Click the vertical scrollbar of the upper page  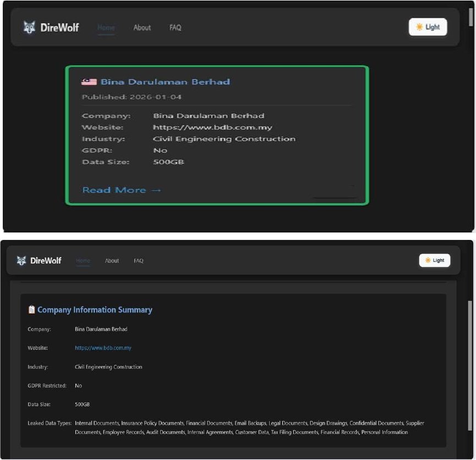pos(470,110)
